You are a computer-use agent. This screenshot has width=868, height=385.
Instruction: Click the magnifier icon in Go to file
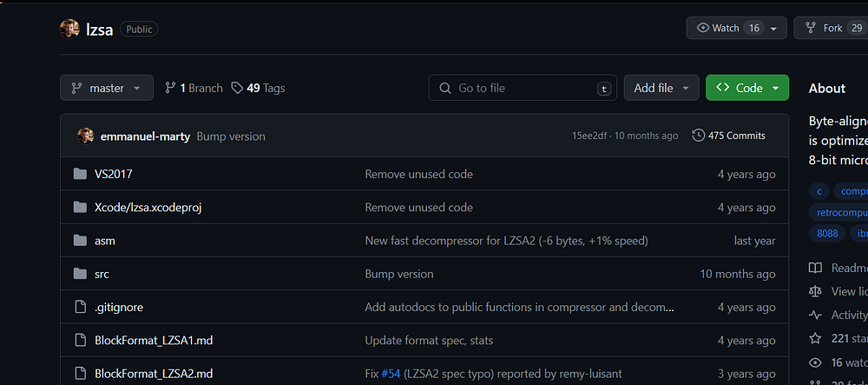pyautogui.click(x=444, y=88)
